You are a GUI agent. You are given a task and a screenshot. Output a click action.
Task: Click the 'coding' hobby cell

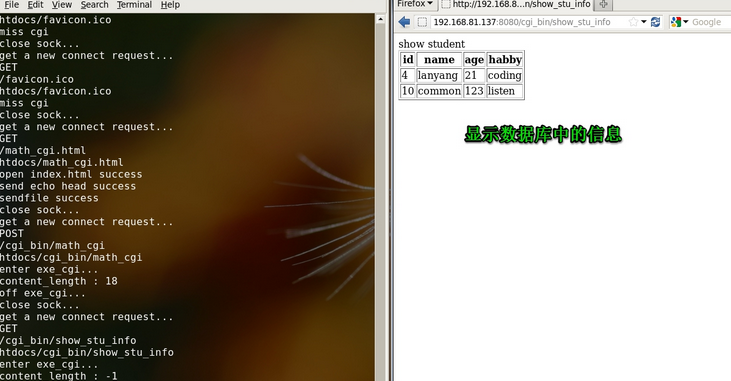tap(505, 76)
